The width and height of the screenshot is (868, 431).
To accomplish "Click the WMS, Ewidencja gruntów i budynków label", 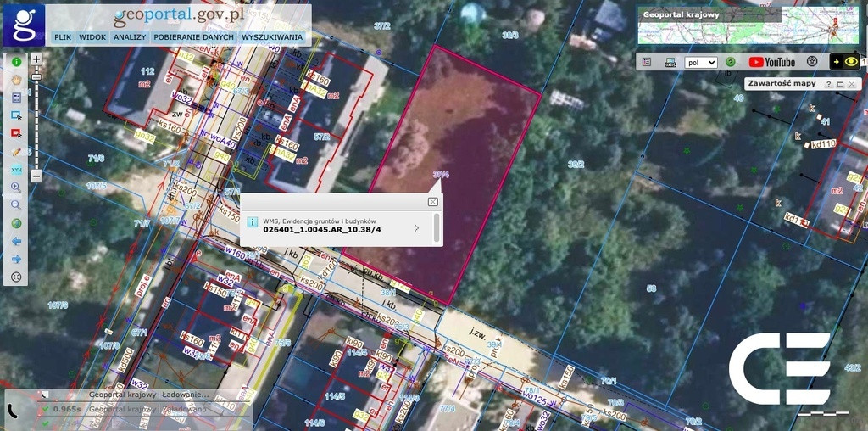I will tap(320, 220).
